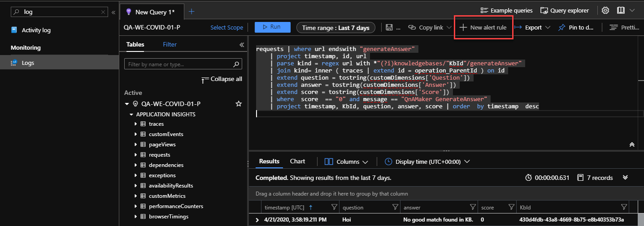Image resolution: width=644 pixels, height=226 pixels.
Task: Change Time range: Last 7 days
Action: click(336, 28)
